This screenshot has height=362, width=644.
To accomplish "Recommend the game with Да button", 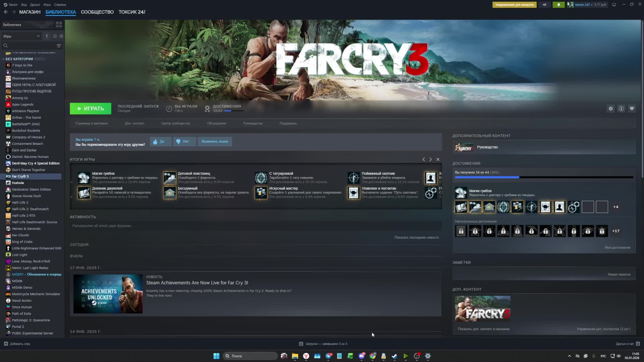I will pyautogui.click(x=161, y=141).
